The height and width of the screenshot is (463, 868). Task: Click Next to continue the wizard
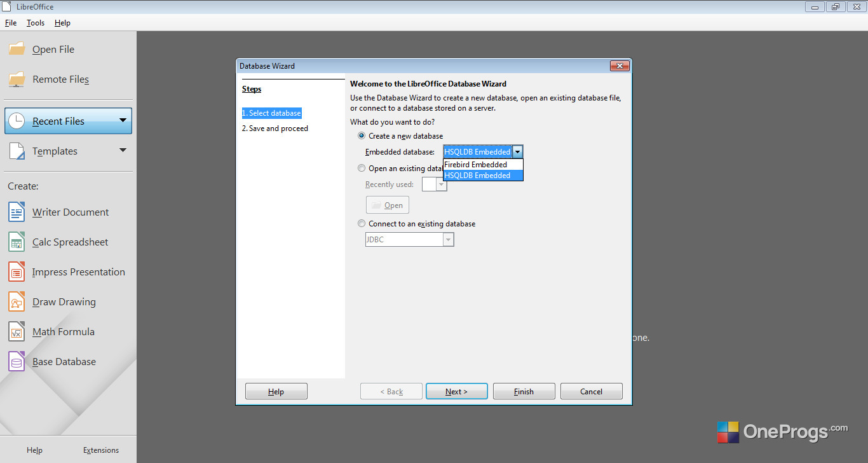[457, 391]
